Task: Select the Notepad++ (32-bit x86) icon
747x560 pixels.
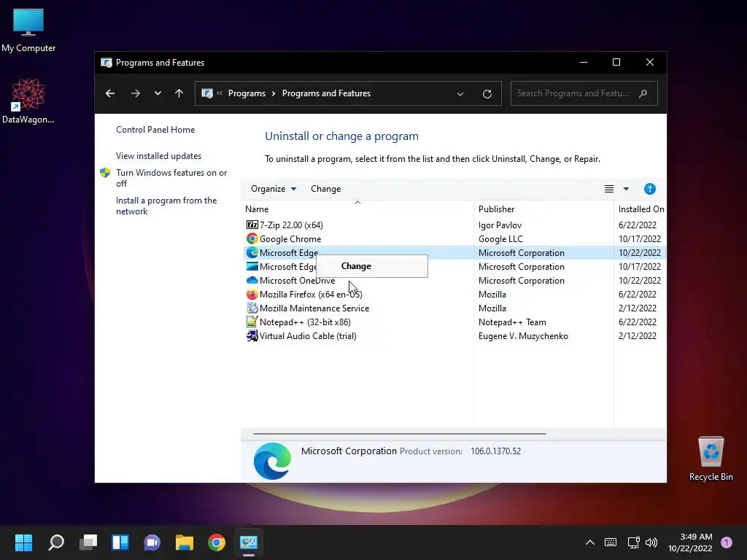Action: 252,322
